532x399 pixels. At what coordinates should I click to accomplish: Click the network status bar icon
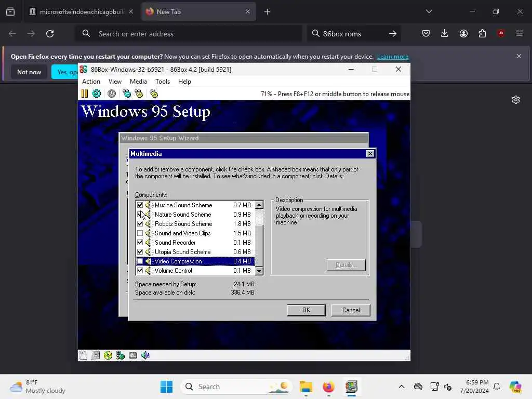click(x=121, y=355)
